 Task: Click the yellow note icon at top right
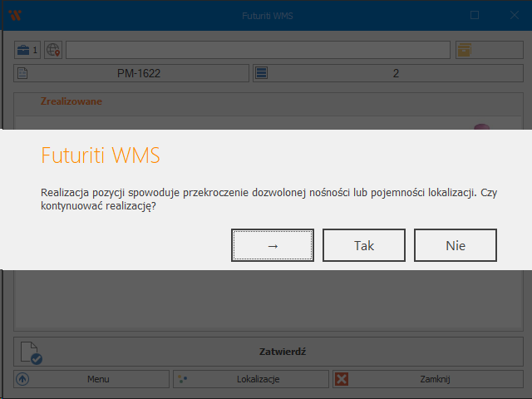[x=465, y=50]
